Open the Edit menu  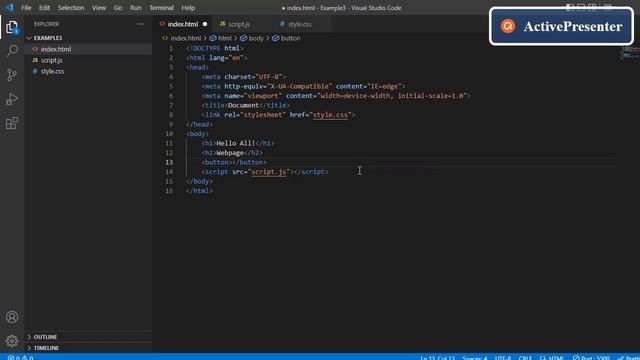(x=44, y=8)
